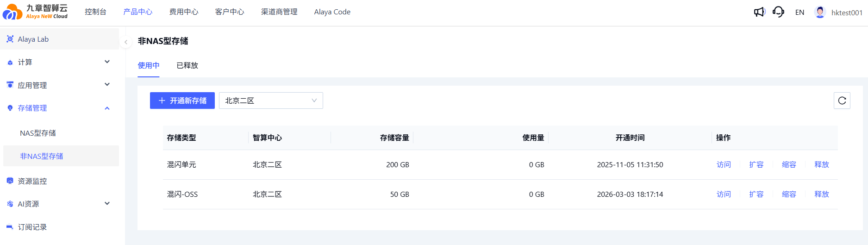Click the refresh storage list icon

pyautogui.click(x=842, y=101)
